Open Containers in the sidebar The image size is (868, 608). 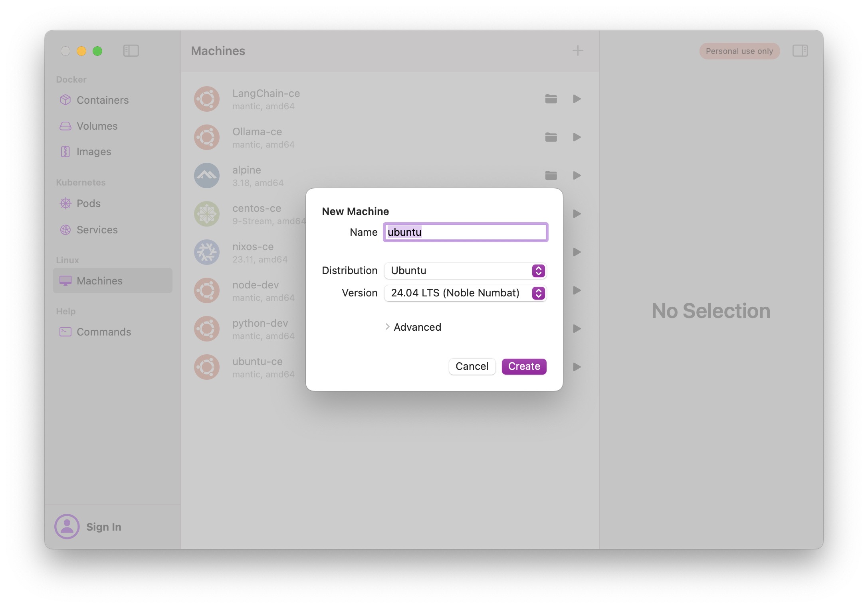[113, 100]
